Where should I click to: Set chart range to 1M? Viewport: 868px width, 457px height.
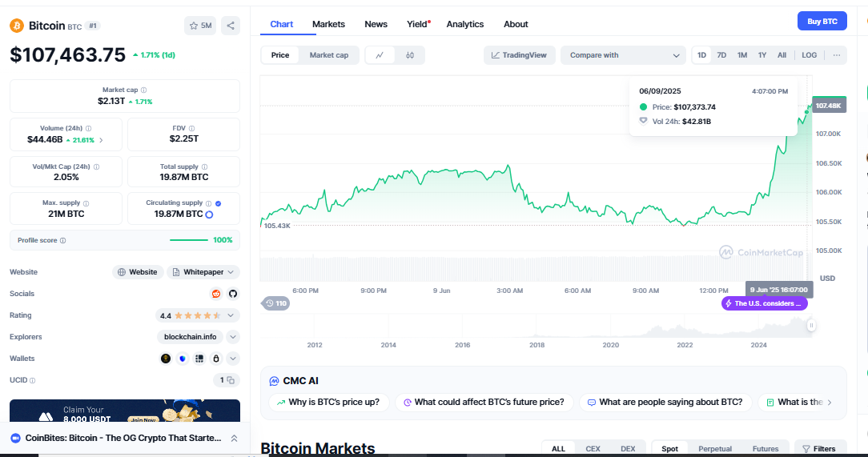[741, 54]
